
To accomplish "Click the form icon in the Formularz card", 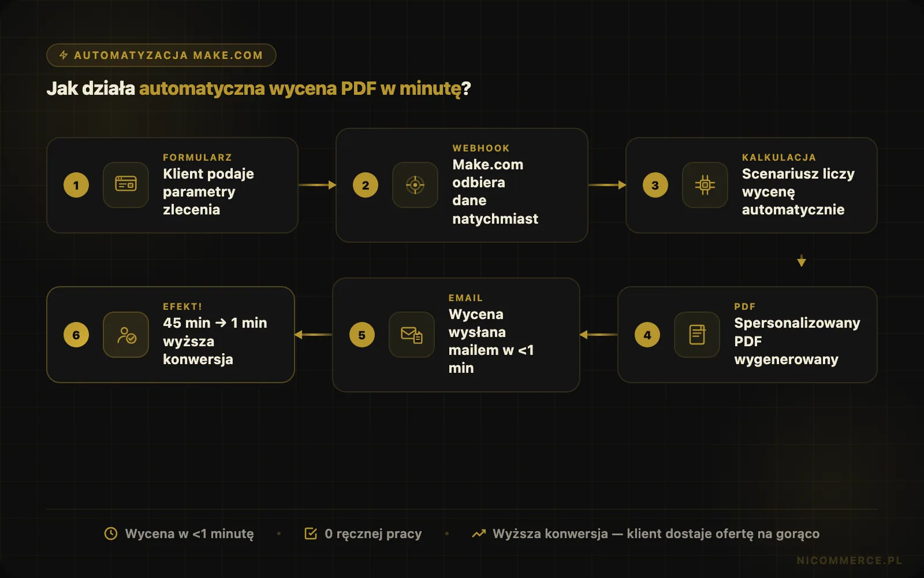I will point(126,184).
